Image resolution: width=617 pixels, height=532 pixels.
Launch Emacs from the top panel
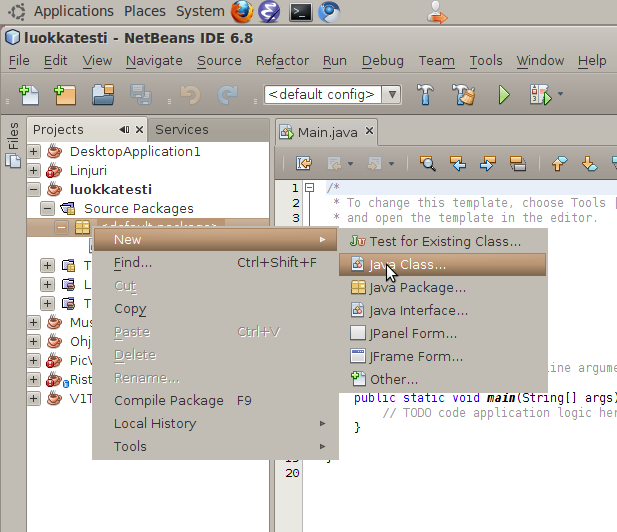[269, 11]
